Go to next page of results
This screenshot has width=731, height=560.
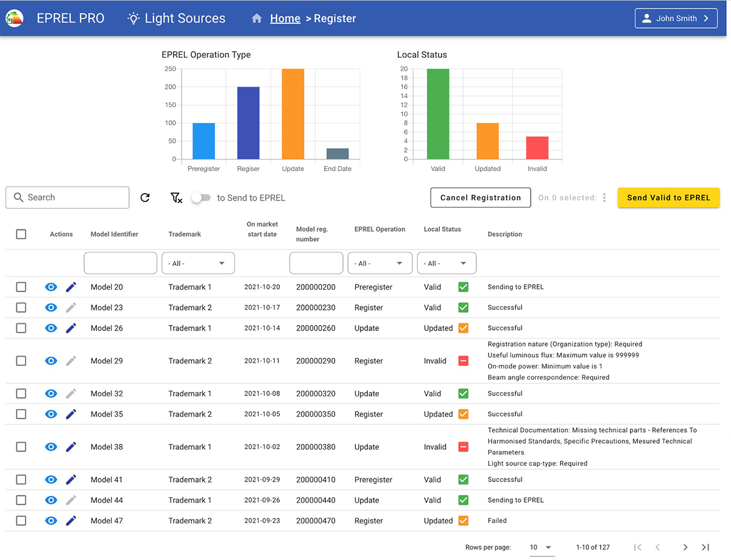click(x=685, y=547)
